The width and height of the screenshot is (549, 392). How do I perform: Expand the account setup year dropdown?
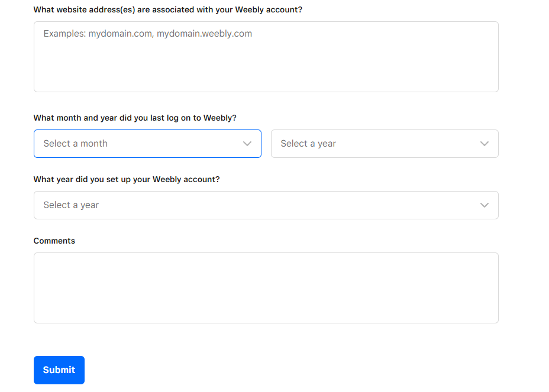pyautogui.click(x=266, y=205)
